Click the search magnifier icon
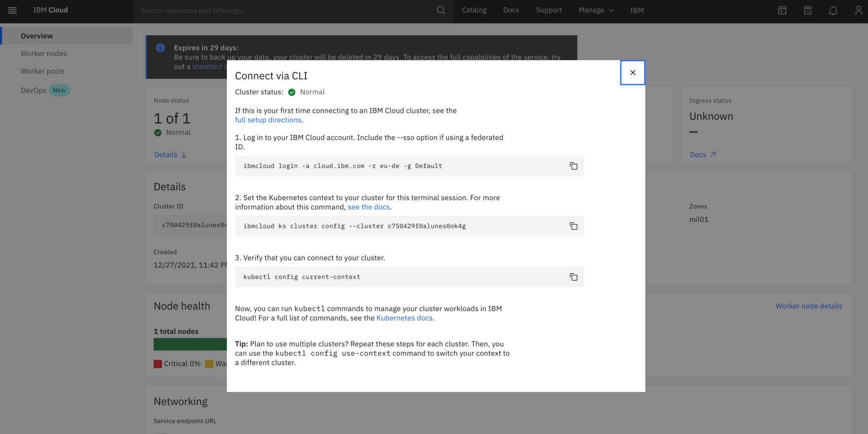The image size is (868, 434). tap(441, 10)
